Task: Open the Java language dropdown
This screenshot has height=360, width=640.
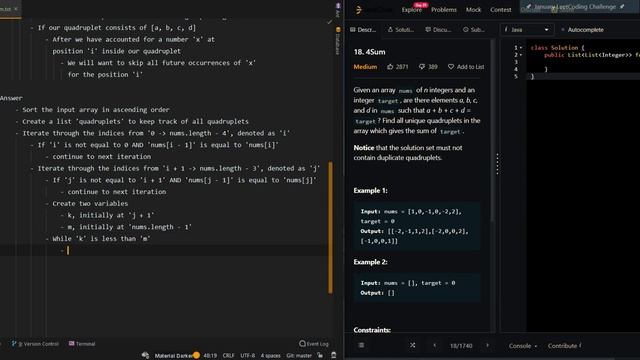Action: (x=526, y=30)
